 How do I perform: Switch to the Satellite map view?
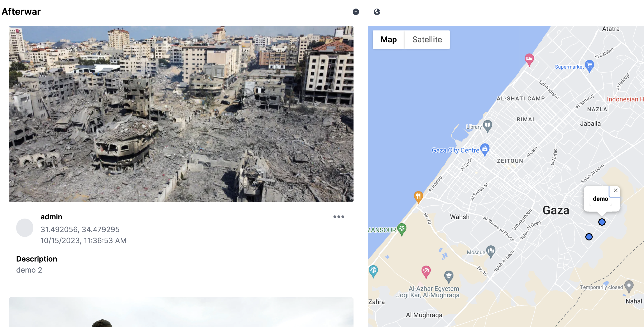427,39
